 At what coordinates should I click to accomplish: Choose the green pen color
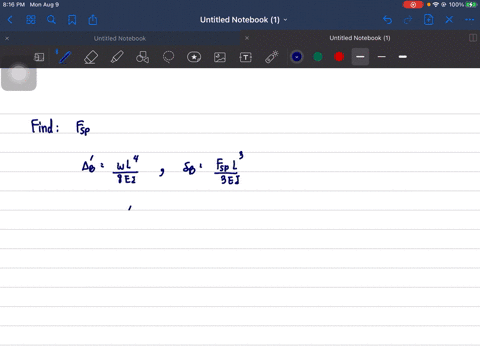click(318, 57)
